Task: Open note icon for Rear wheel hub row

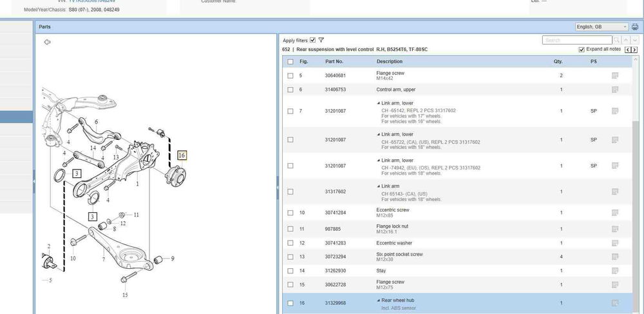Action: (615, 303)
